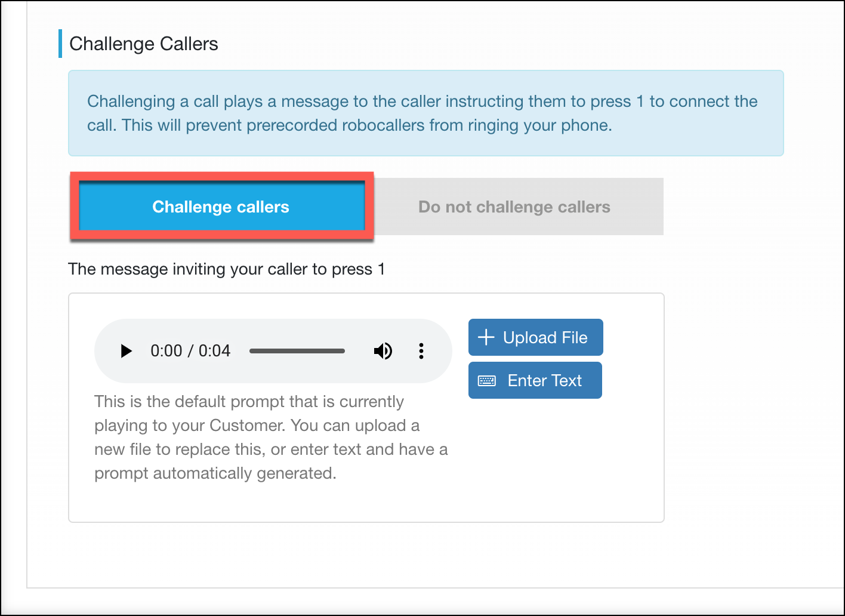The image size is (845, 616).
Task: Enable the Challenge callers option
Action: [x=221, y=207]
